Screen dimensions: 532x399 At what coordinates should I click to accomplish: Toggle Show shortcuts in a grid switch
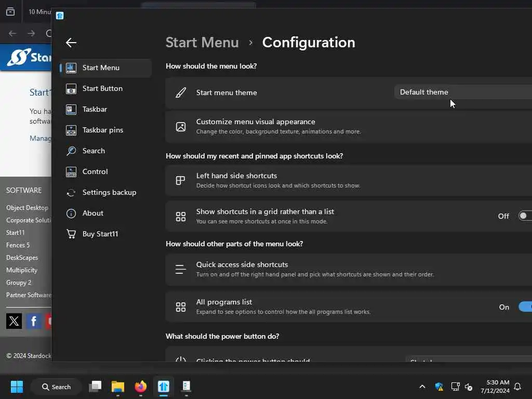tap(525, 216)
